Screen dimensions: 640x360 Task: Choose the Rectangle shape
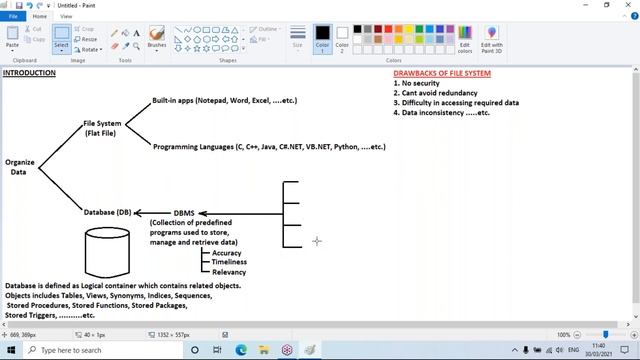pos(206,30)
